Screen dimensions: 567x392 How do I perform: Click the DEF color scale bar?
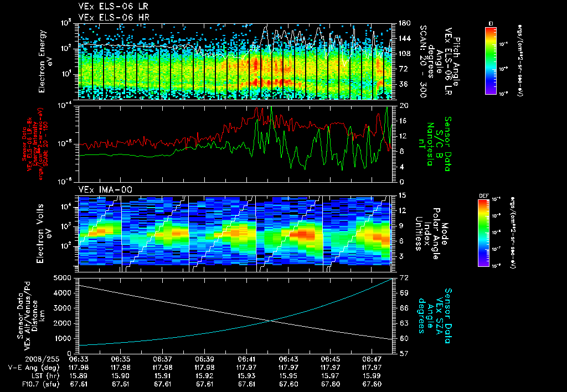tap(484, 233)
